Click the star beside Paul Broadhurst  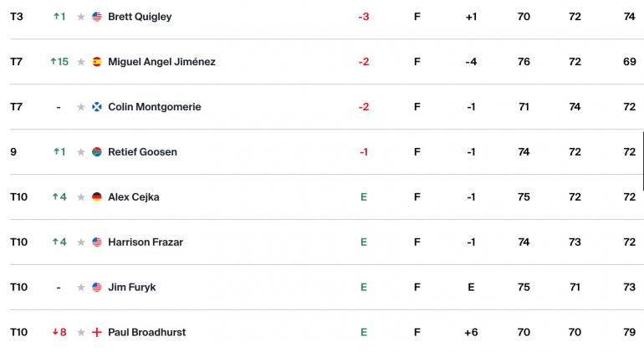(x=81, y=333)
